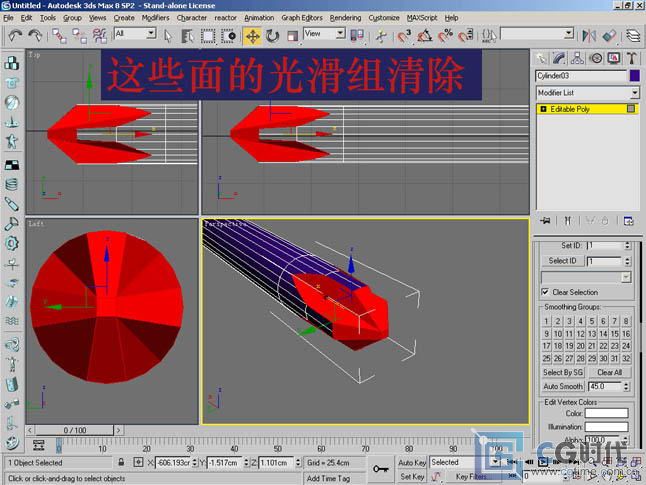
Task: Open the Select by Name list icon
Action: click(187, 36)
